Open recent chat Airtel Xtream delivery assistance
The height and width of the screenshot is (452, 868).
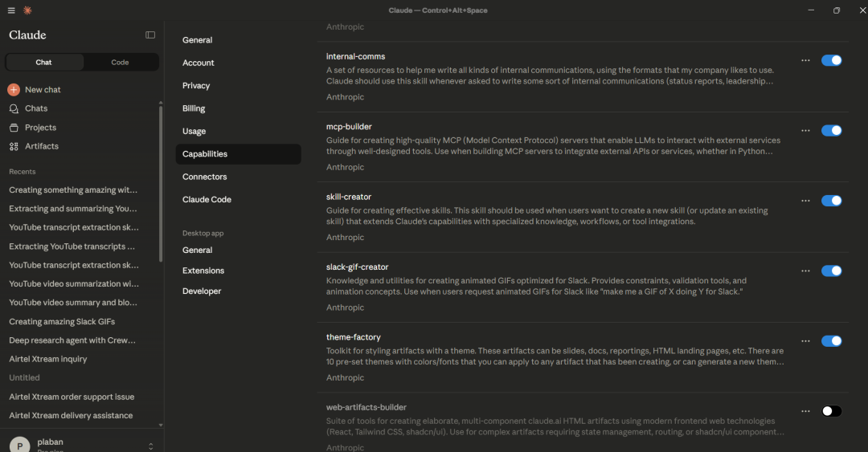[71, 416]
